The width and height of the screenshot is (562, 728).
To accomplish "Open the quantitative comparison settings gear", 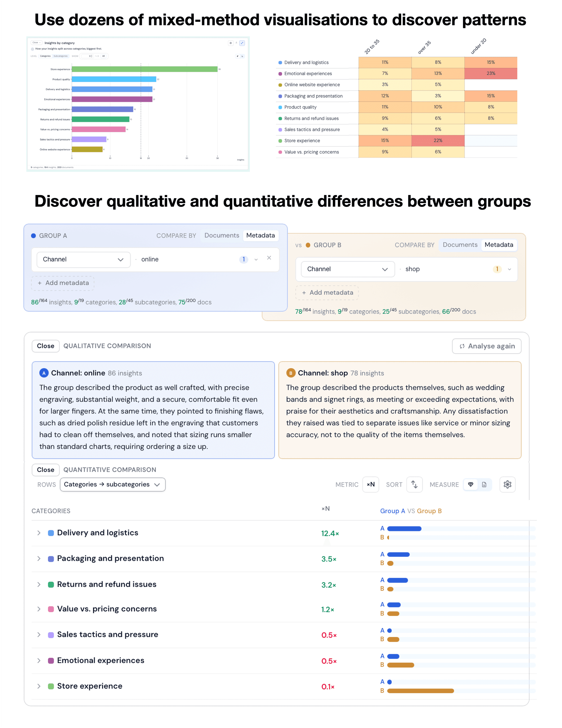I will click(507, 484).
